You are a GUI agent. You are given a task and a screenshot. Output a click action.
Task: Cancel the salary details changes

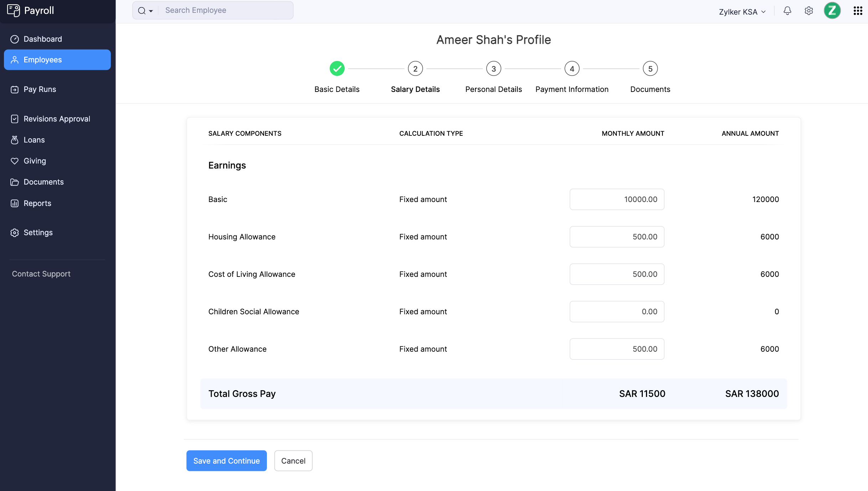point(293,460)
